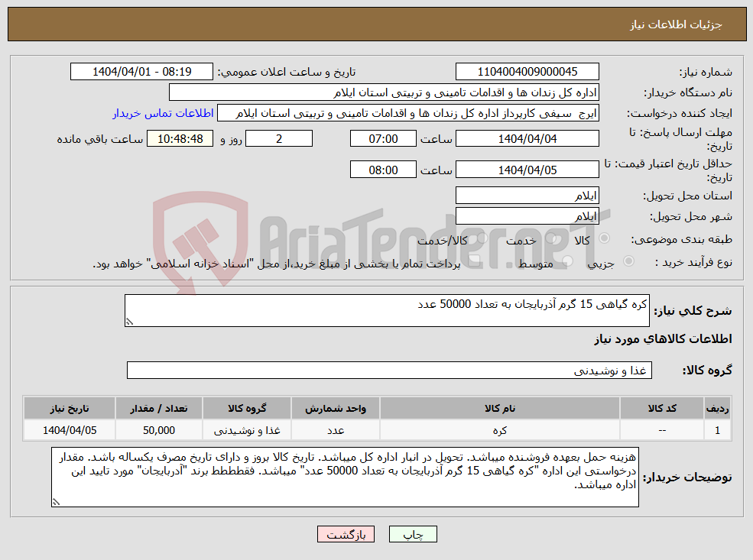Select the متوسط purchase type radio
The width and height of the screenshot is (753, 560).
click(567, 261)
